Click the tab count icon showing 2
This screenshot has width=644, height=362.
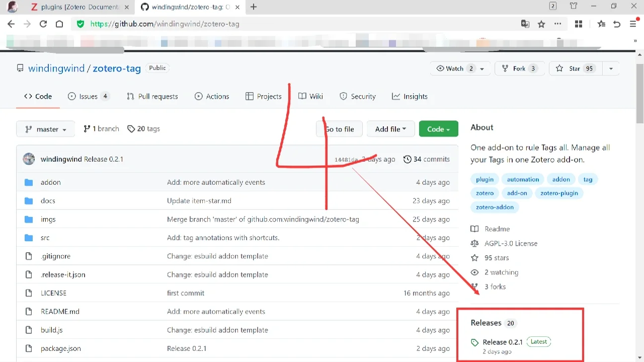553,6
